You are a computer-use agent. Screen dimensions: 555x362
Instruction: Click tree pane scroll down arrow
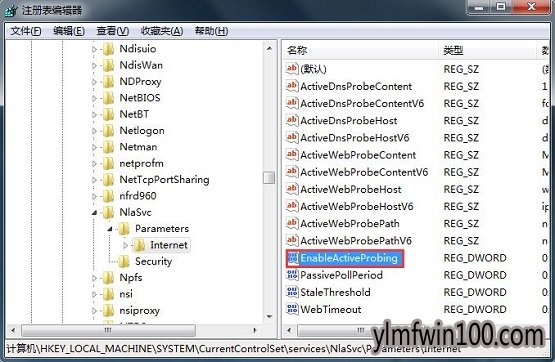coord(269,316)
